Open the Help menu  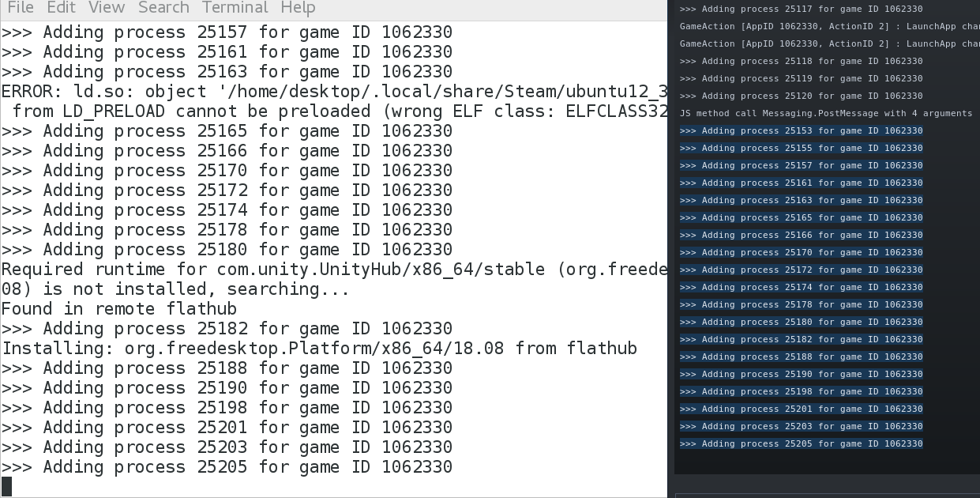pyautogui.click(x=298, y=8)
